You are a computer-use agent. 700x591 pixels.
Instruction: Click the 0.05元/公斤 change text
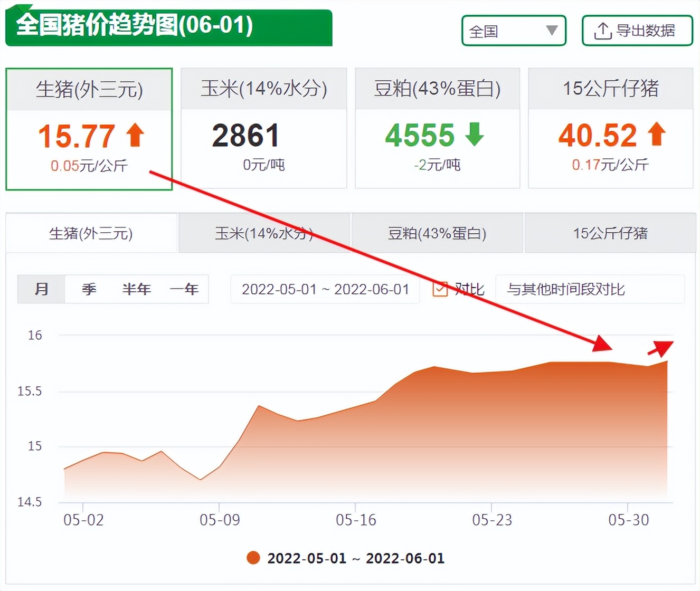click(x=89, y=166)
